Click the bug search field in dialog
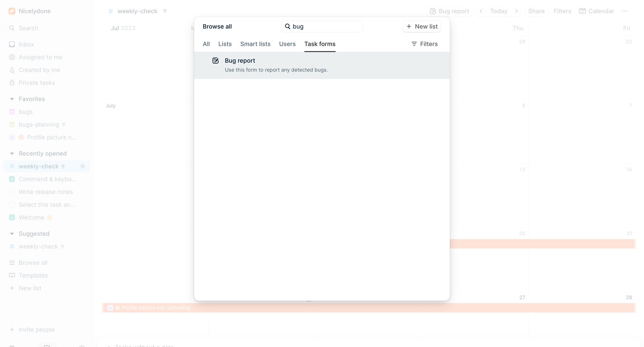This screenshot has width=644, height=347. point(322,26)
